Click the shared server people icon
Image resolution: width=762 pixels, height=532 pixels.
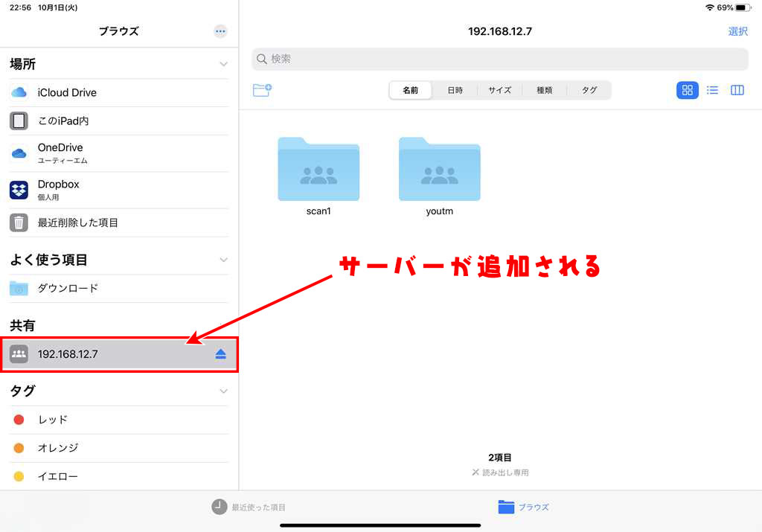[x=19, y=354]
